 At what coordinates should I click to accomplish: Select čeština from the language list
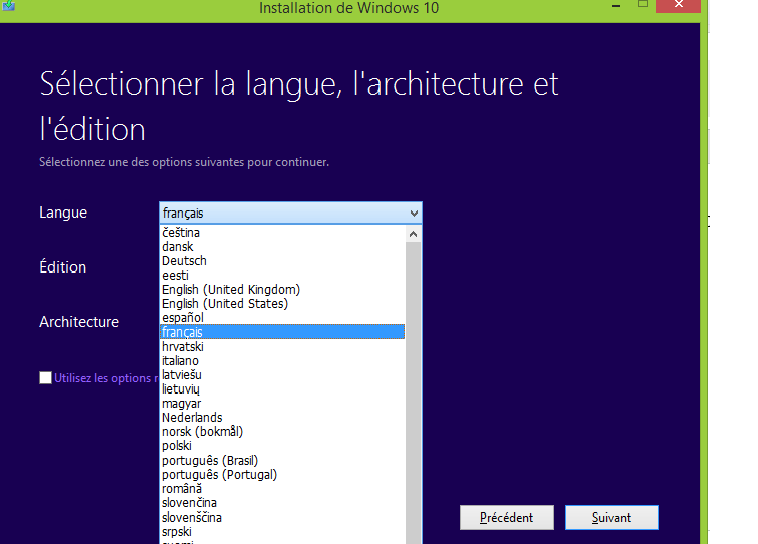click(282, 233)
